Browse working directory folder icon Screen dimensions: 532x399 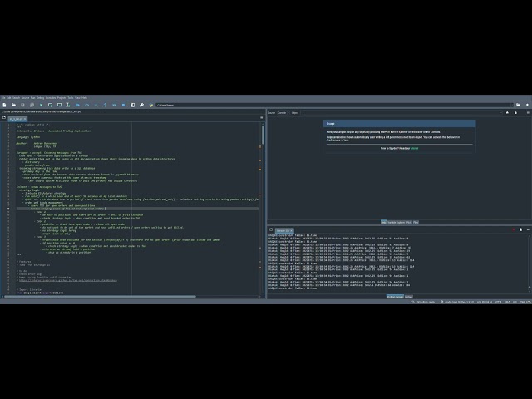[518, 106]
